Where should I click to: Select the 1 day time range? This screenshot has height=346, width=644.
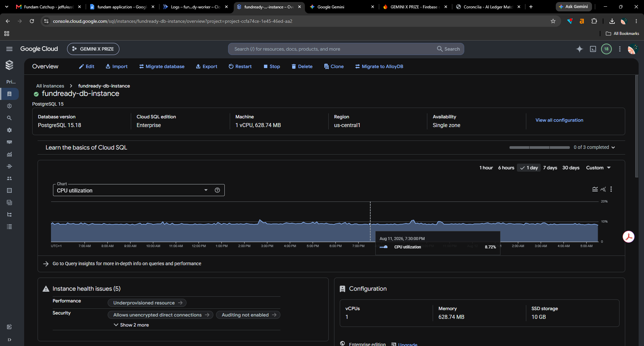pos(529,168)
